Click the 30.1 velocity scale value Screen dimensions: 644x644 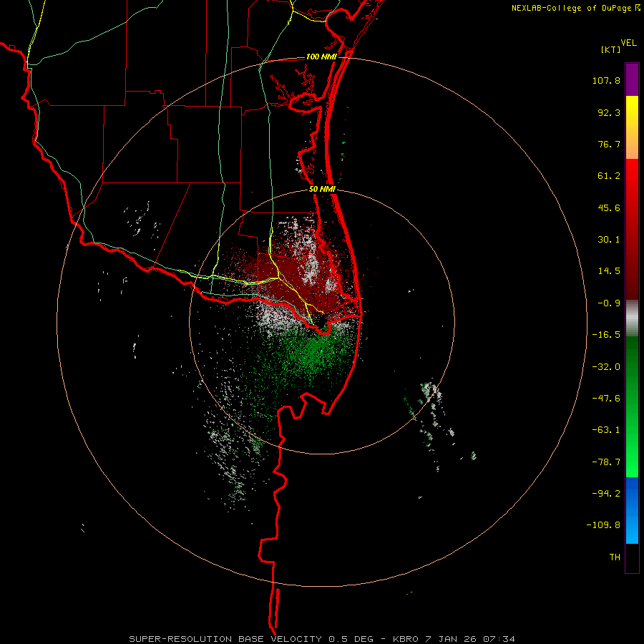(x=609, y=240)
